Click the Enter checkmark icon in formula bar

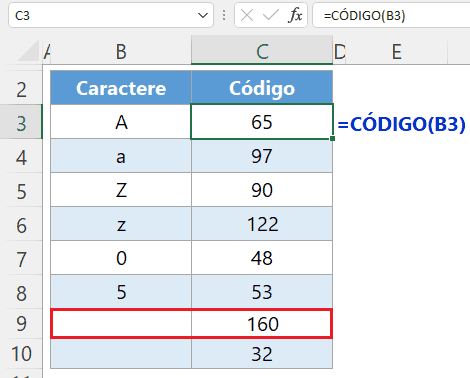(x=271, y=15)
